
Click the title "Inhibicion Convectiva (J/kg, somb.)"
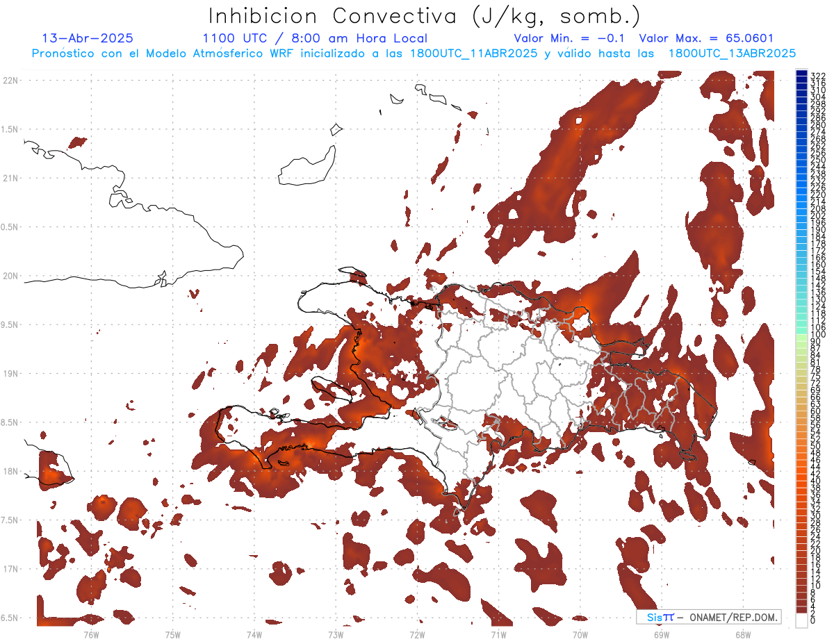tap(425, 16)
